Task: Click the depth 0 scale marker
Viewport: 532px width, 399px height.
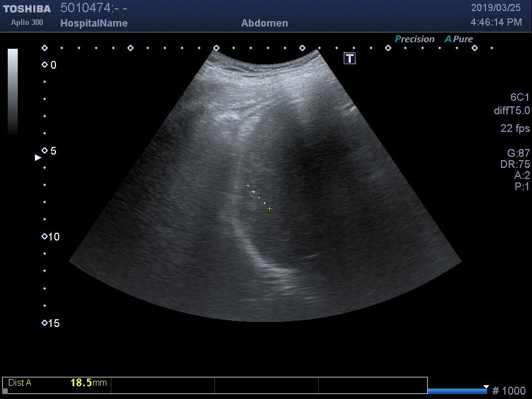Action: tap(45, 65)
